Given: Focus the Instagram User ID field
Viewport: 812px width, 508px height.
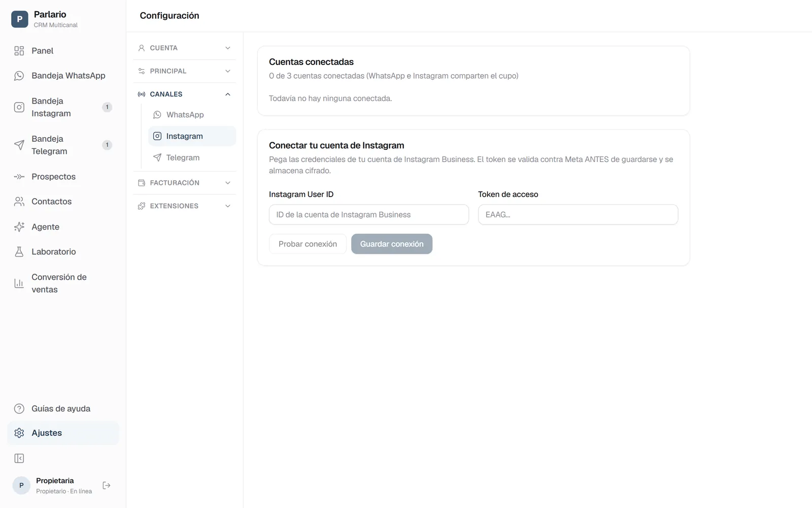Looking at the screenshot, I should pyautogui.click(x=369, y=214).
